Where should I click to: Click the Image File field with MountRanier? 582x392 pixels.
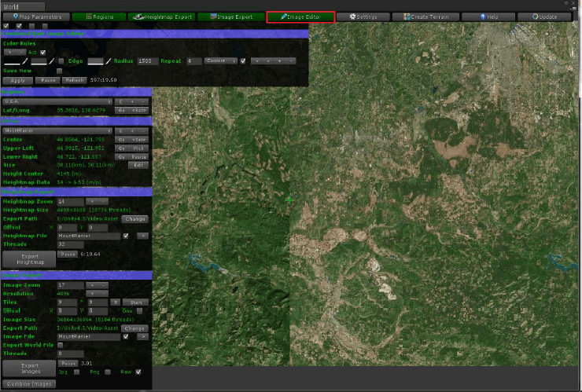pos(89,337)
